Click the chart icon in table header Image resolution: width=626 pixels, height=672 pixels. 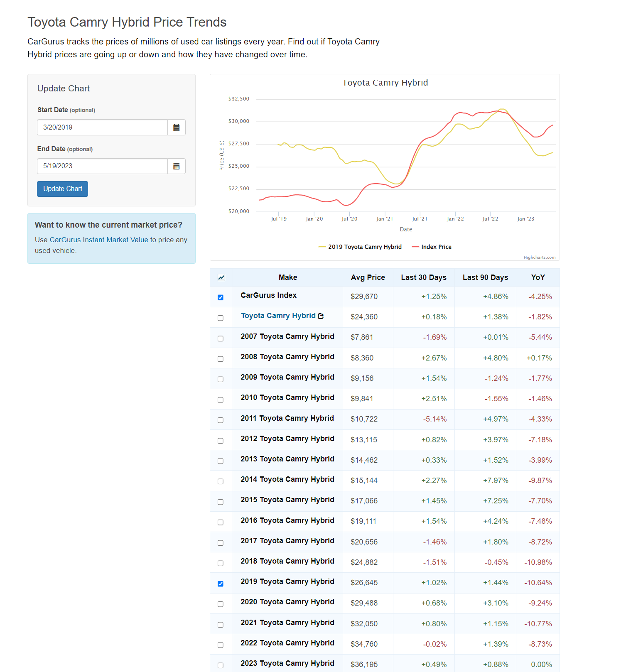pos(221,277)
